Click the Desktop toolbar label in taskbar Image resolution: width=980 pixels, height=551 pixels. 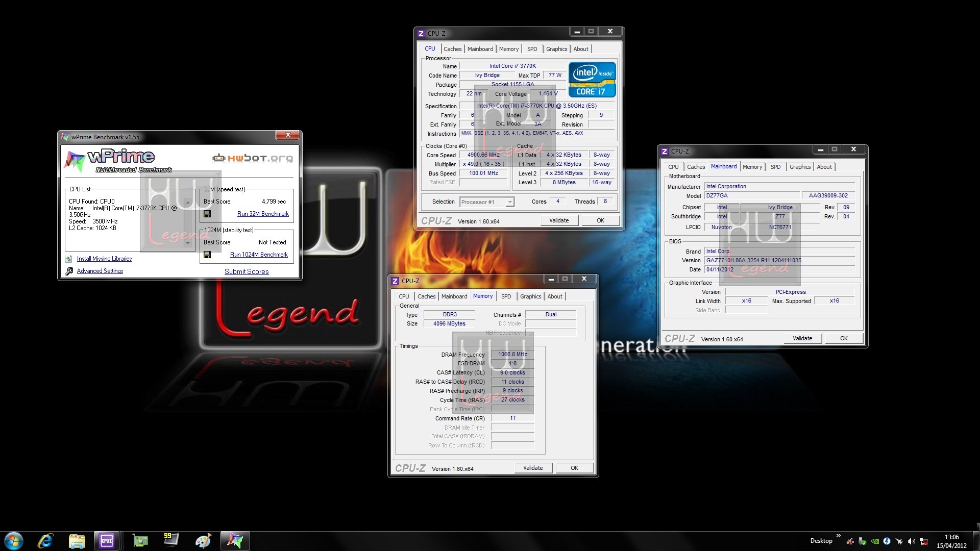[821, 541]
